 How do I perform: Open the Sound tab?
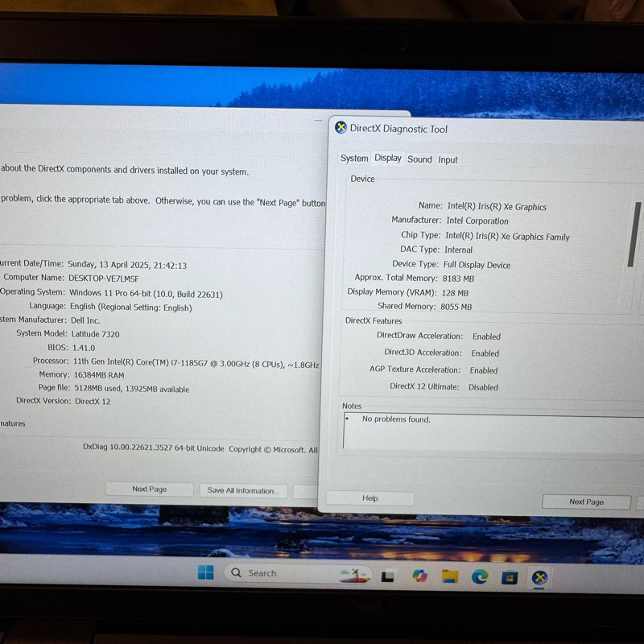tap(419, 159)
